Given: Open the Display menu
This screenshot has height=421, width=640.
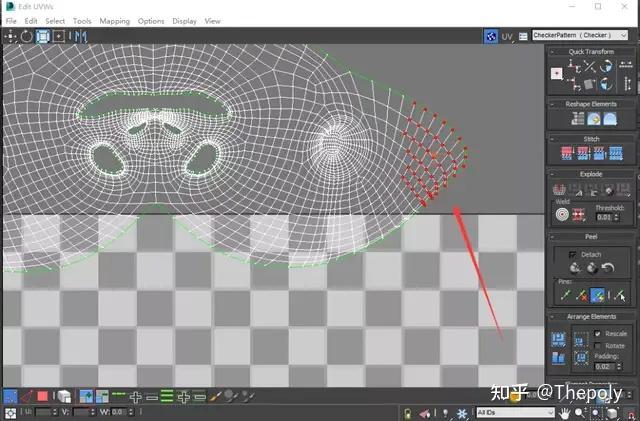Looking at the screenshot, I should click(x=184, y=21).
